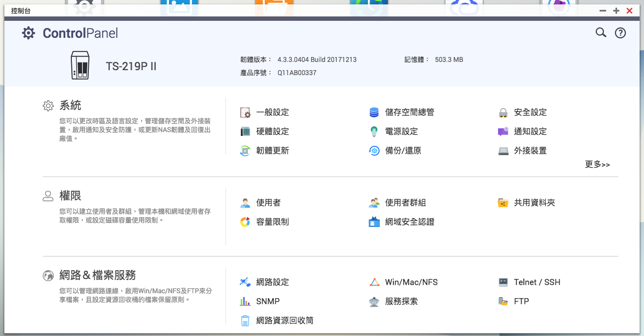
Task: Open the help question mark icon
Action: pos(620,33)
